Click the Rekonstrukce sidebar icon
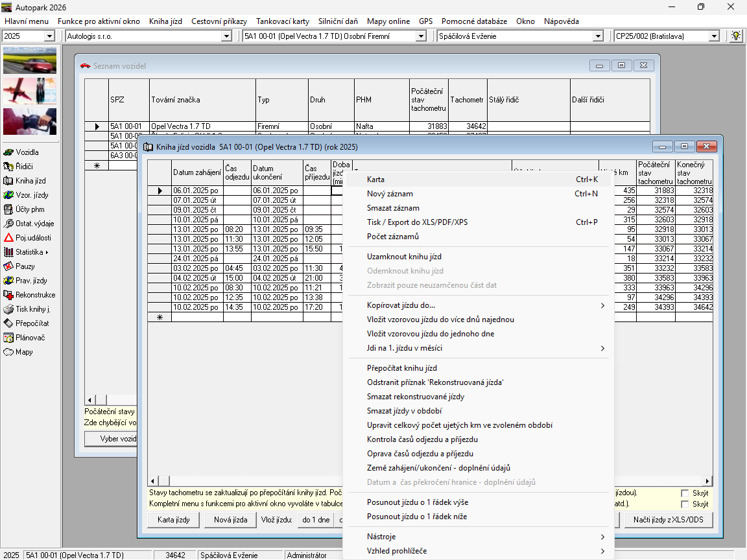Screen dimensions: 747x560 pyautogui.click(x=9, y=295)
